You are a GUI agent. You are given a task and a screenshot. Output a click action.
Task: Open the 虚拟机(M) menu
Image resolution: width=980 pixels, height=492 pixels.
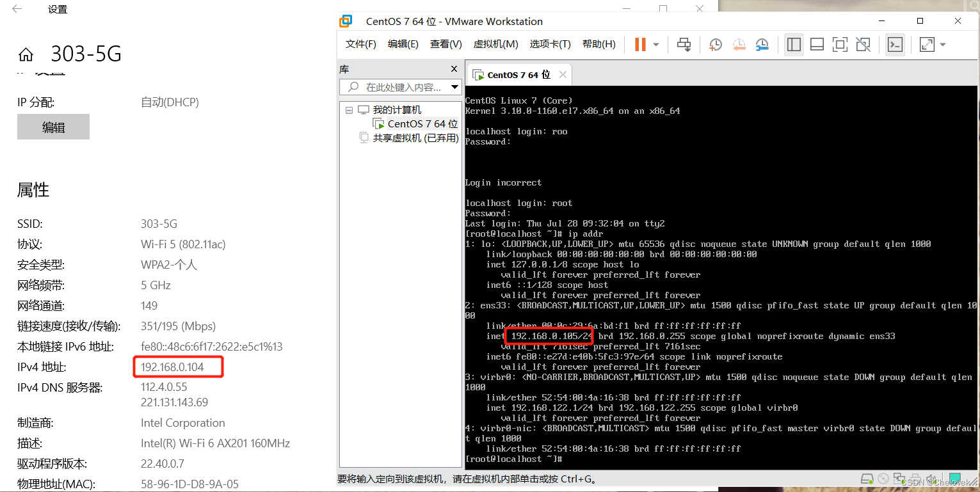495,44
